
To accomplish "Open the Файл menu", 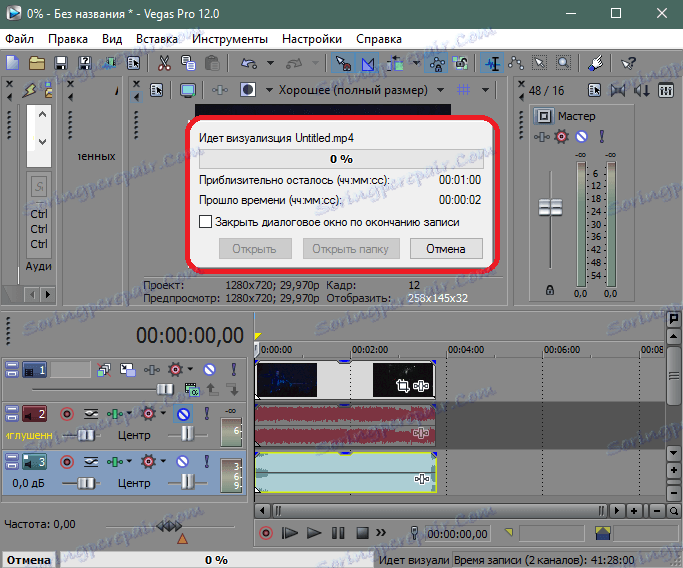I will (x=19, y=39).
